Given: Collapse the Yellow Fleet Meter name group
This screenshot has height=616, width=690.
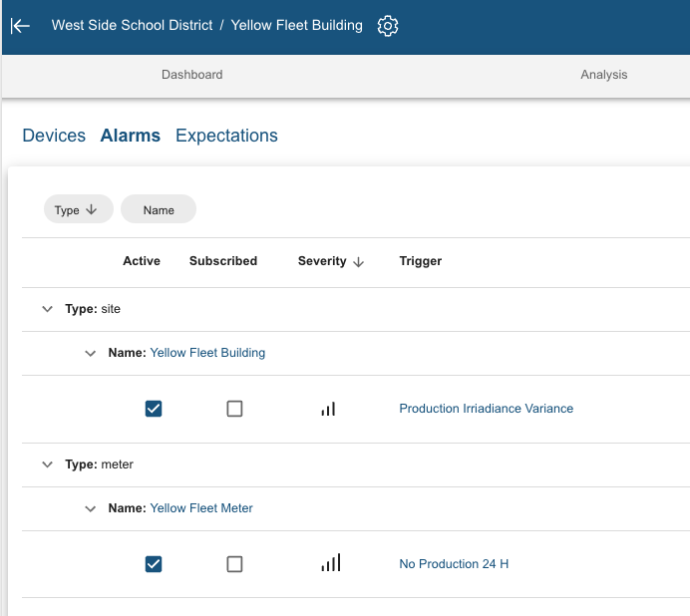Looking at the screenshot, I should click(90, 508).
